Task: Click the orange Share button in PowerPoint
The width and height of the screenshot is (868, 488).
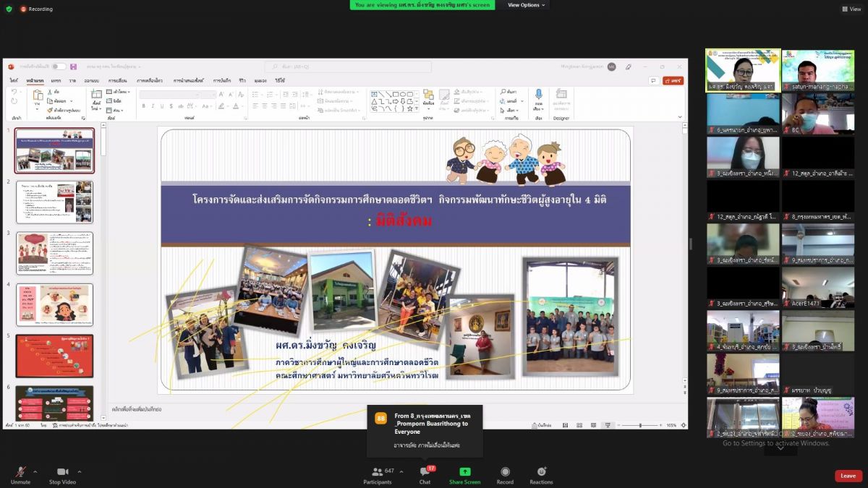Action: point(673,80)
